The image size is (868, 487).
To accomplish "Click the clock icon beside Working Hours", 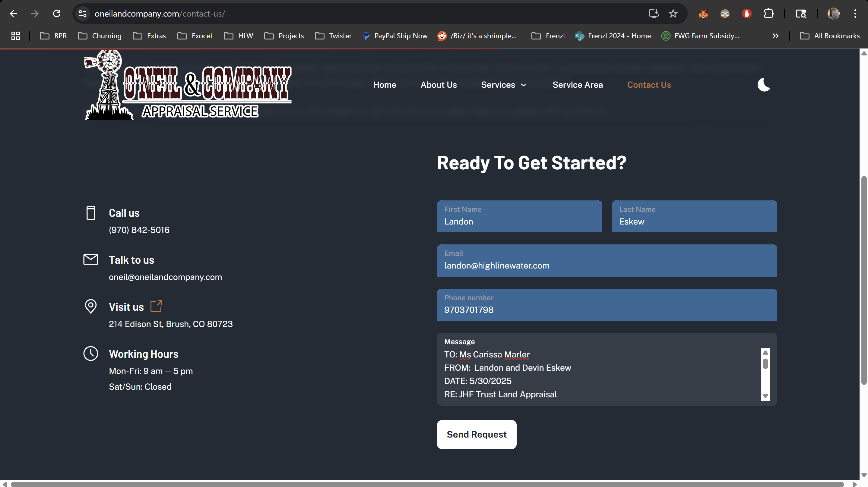I will point(91,353).
